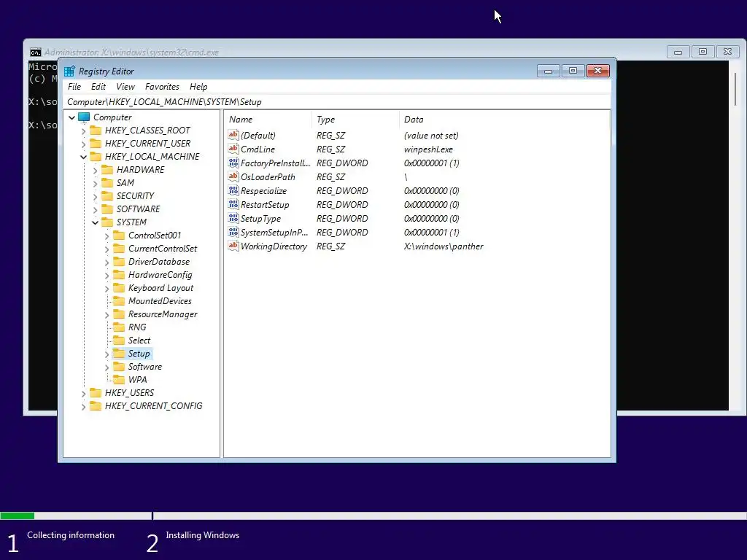Click the HARDWARE folder icon
The image size is (747, 560).
(x=108, y=169)
